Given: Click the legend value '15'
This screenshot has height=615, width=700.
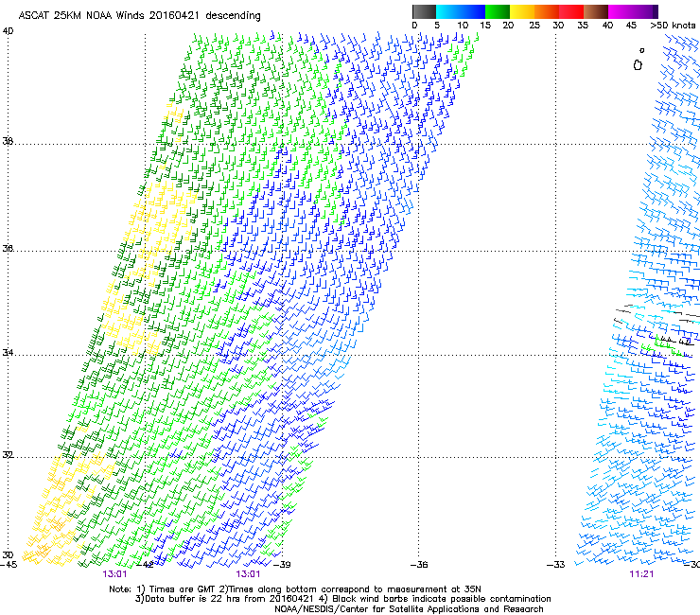Looking at the screenshot, I should tap(485, 26).
